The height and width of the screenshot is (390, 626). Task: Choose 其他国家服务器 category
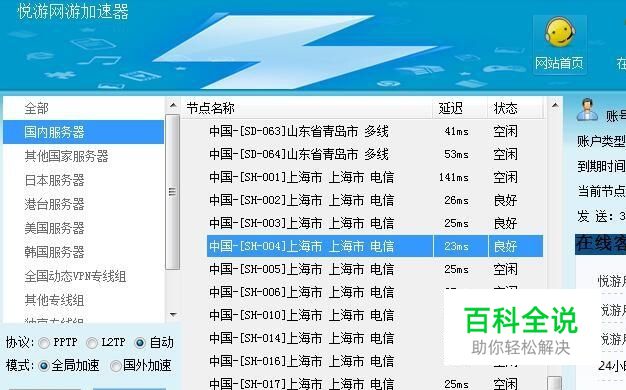(x=66, y=156)
